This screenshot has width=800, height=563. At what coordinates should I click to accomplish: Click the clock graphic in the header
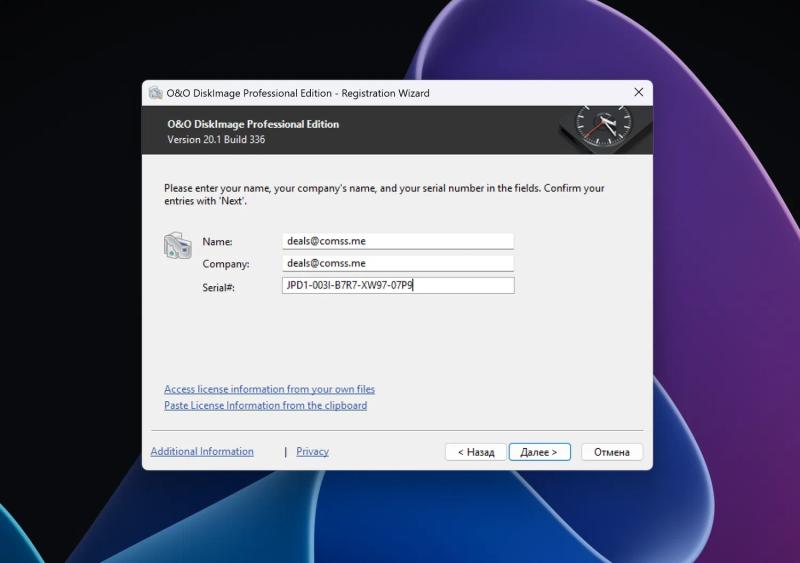pyautogui.click(x=603, y=128)
